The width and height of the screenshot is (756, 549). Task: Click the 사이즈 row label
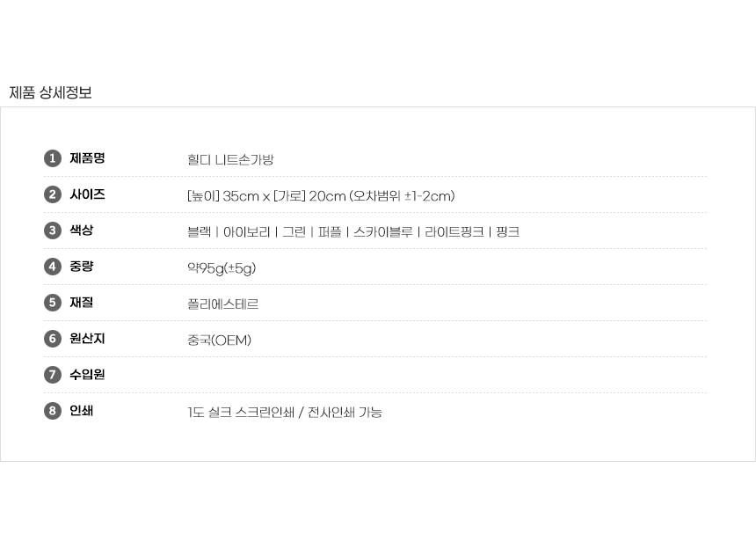[87, 194]
